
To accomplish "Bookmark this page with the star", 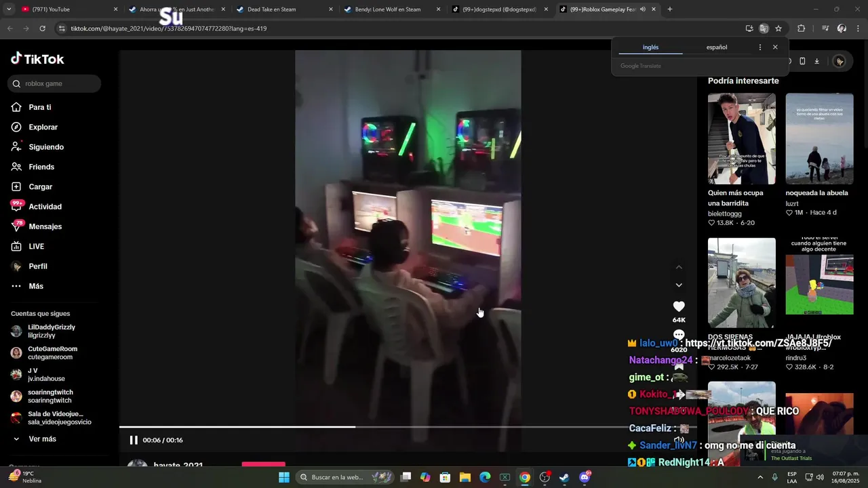I will [x=778, y=28].
